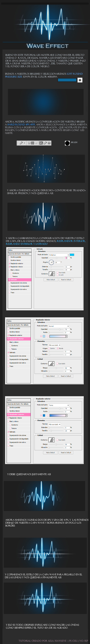Open Técnica dropdown in Resplandor exterior

(x=54, y=424)
